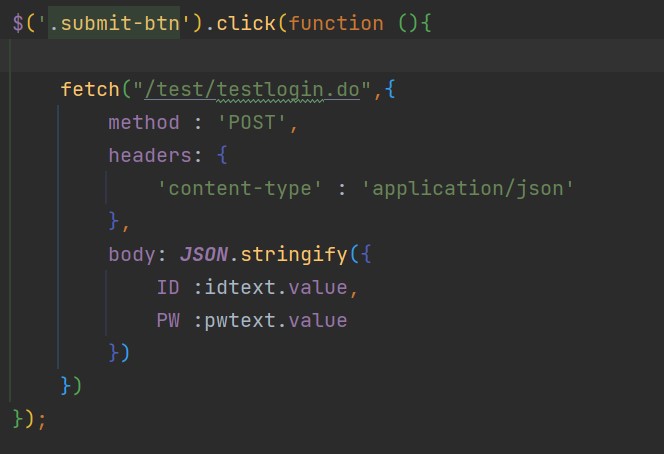This screenshot has height=454, width=664.
Task: Click value property after idtext
Action: (x=318, y=288)
